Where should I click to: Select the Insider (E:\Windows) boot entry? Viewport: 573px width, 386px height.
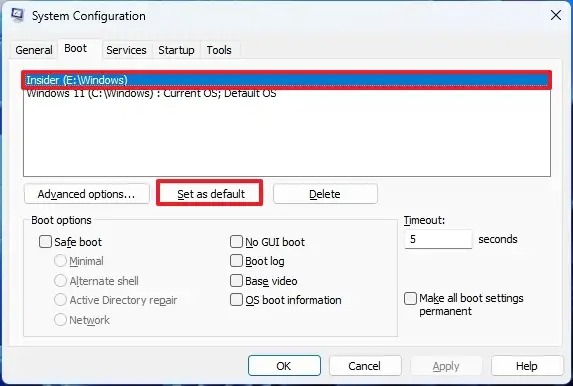286,80
